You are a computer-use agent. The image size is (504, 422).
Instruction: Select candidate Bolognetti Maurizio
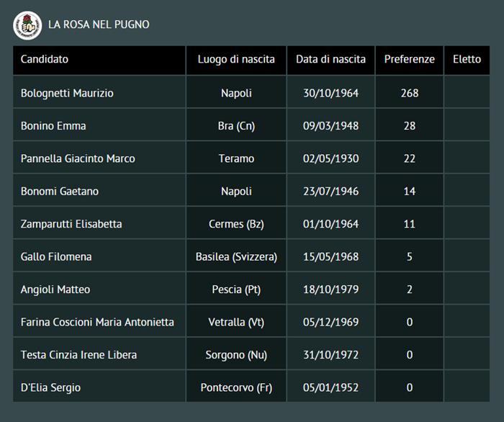[x=67, y=93]
